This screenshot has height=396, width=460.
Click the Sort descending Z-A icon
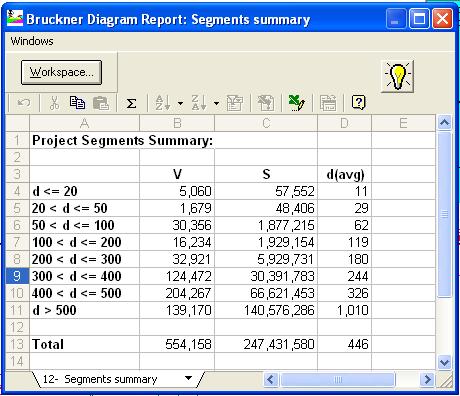199,103
